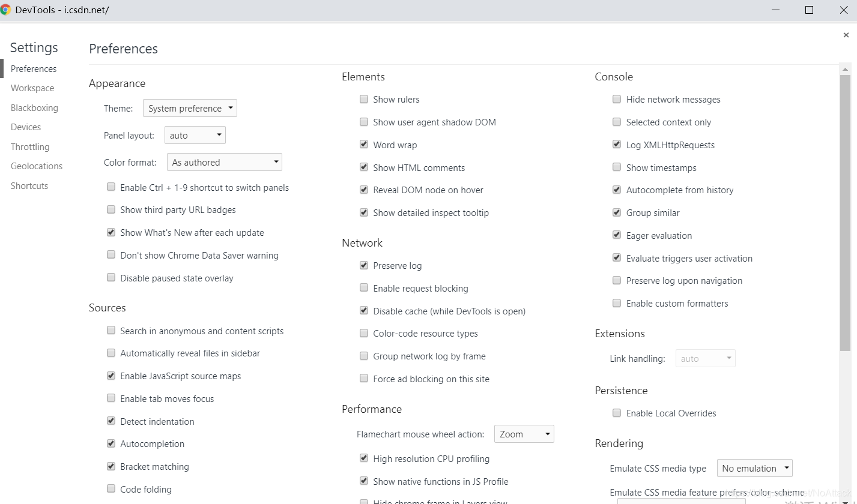Toggle Preserve log under Network
This screenshot has height=504, width=857.
(364, 265)
